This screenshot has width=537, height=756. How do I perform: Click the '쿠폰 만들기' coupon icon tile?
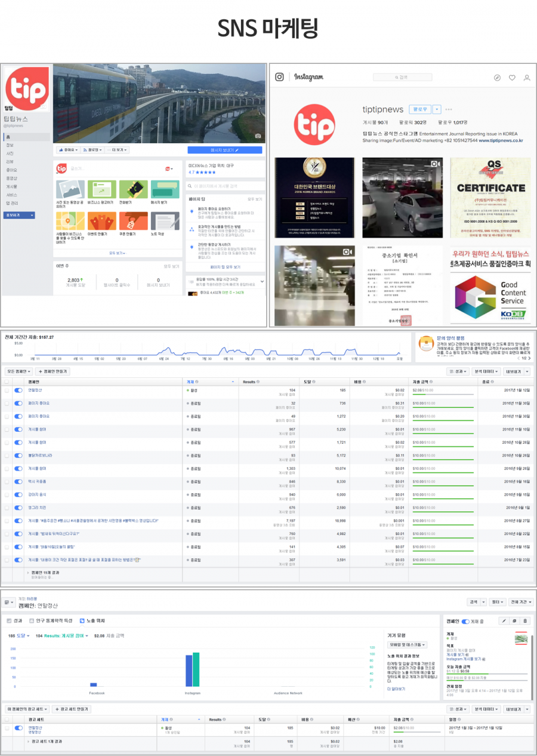pos(133,221)
